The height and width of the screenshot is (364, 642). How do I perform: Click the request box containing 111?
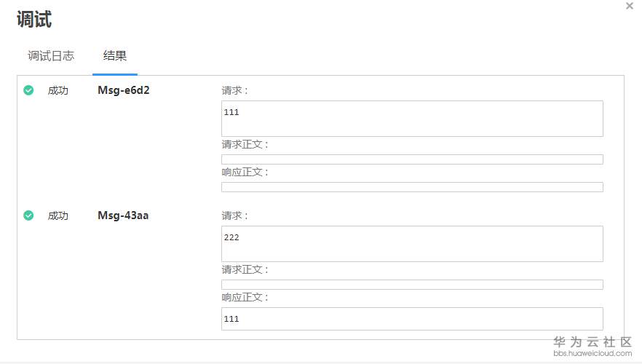[412, 119]
